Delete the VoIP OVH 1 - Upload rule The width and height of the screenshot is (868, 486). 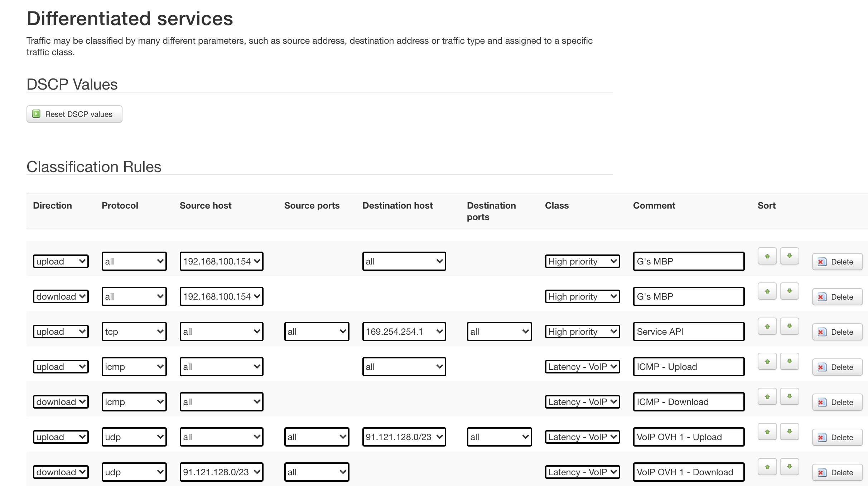click(x=837, y=437)
